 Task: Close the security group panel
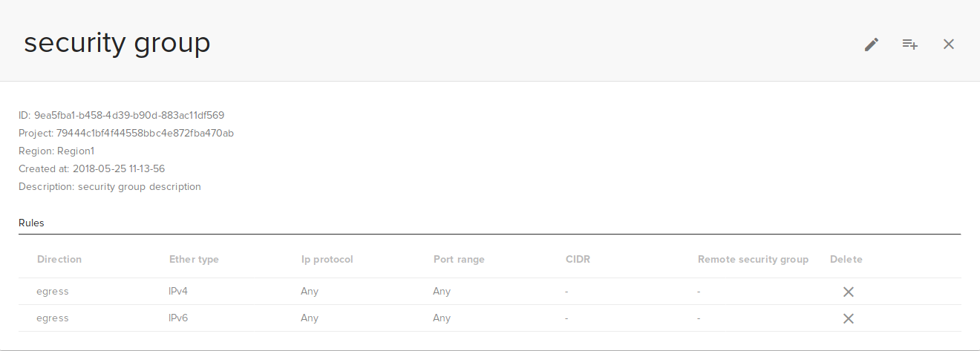(948, 45)
